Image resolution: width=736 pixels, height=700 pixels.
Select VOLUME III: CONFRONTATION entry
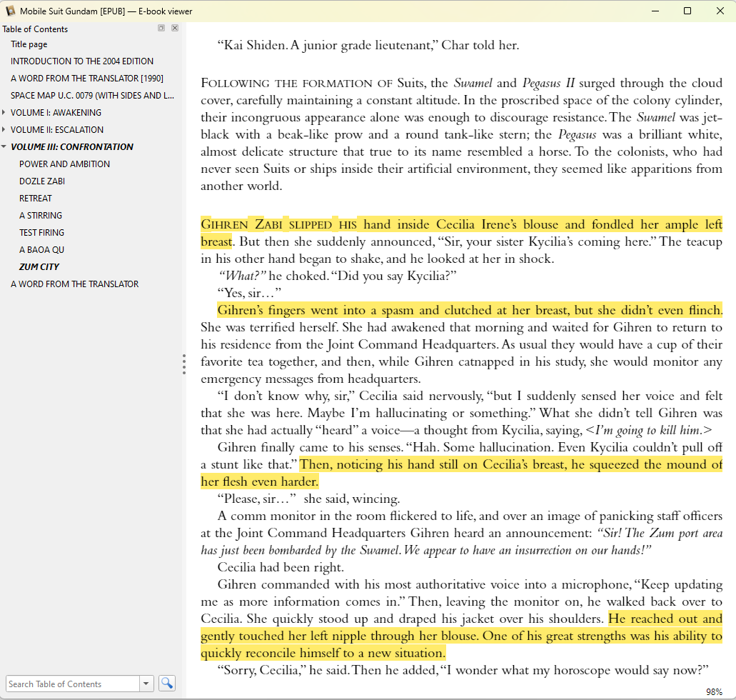tap(72, 147)
